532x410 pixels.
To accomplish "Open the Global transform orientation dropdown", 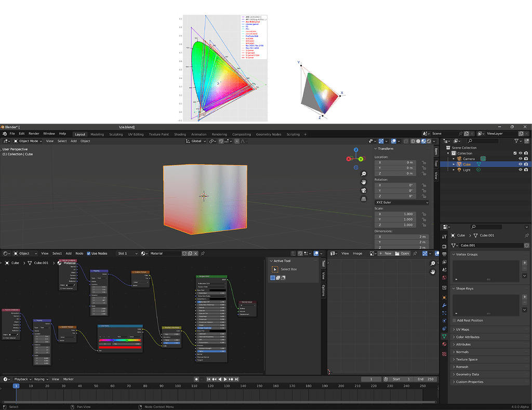I will click(196, 141).
